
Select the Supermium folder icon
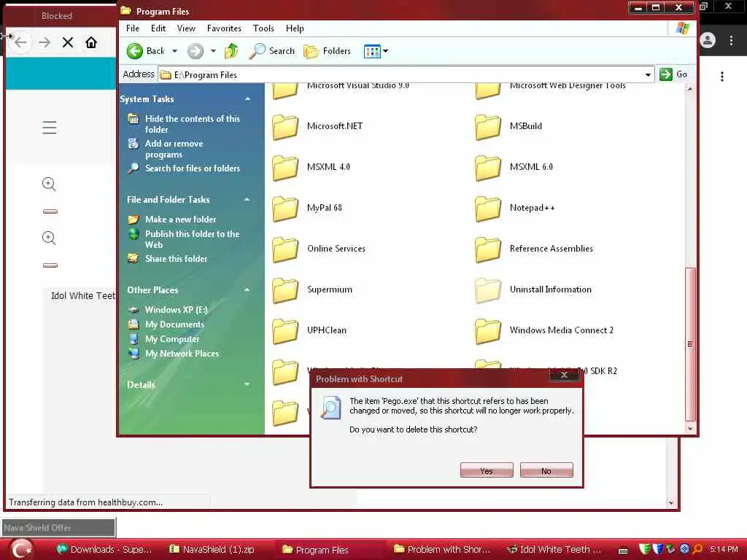(285, 290)
